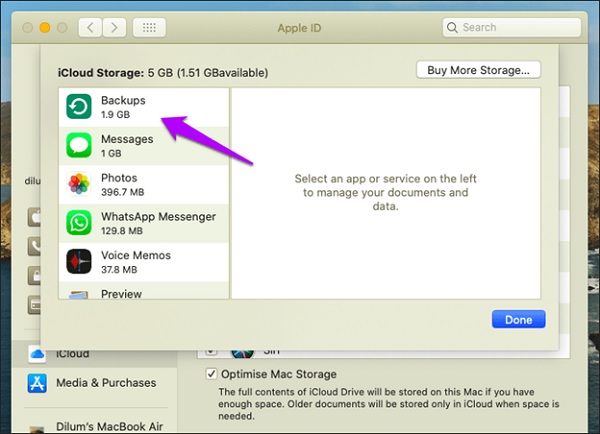
Task: Click the Search field
Action: tap(510, 27)
